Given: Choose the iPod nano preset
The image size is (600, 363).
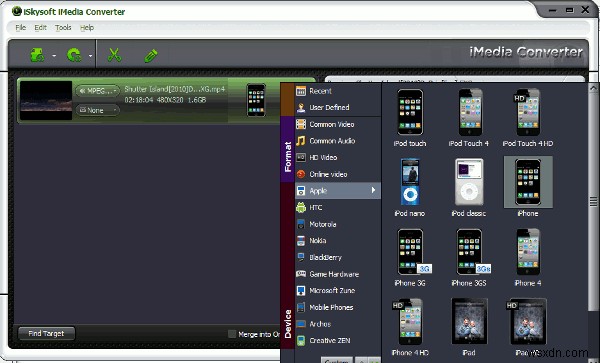Looking at the screenshot, I should pyautogui.click(x=410, y=187).
